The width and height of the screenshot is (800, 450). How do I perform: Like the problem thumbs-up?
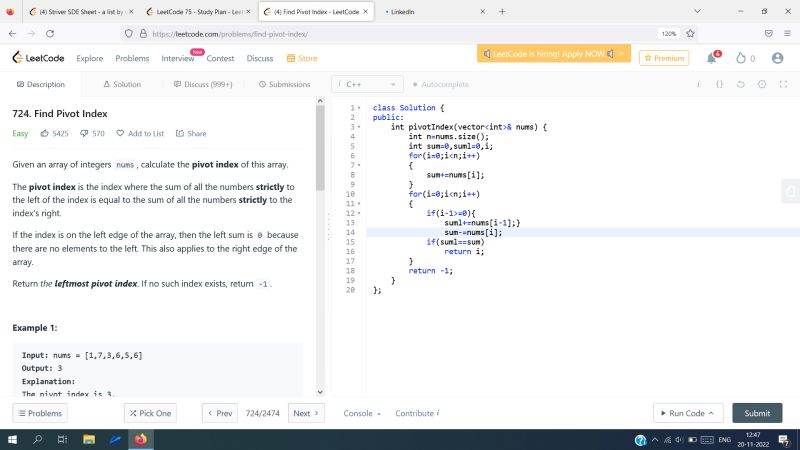(44, 133)
